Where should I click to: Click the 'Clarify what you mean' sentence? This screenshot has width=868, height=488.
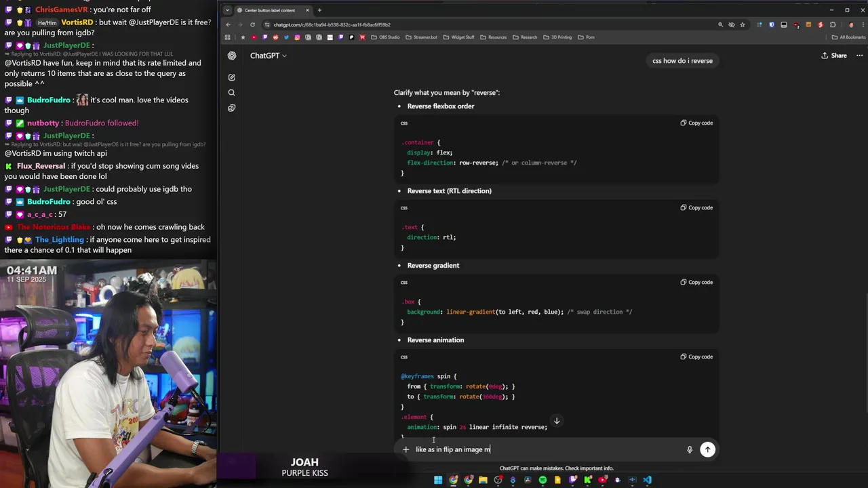click(447, 92)
